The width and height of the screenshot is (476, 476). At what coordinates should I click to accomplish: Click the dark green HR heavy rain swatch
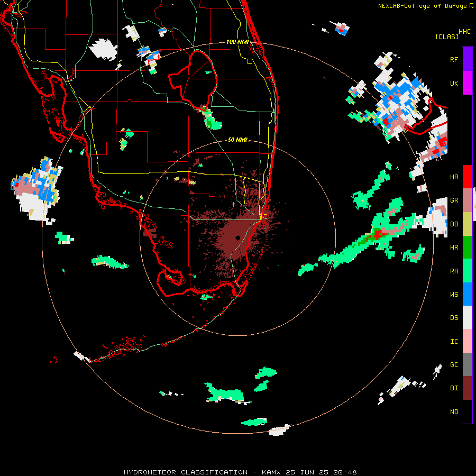pos(467,248)
